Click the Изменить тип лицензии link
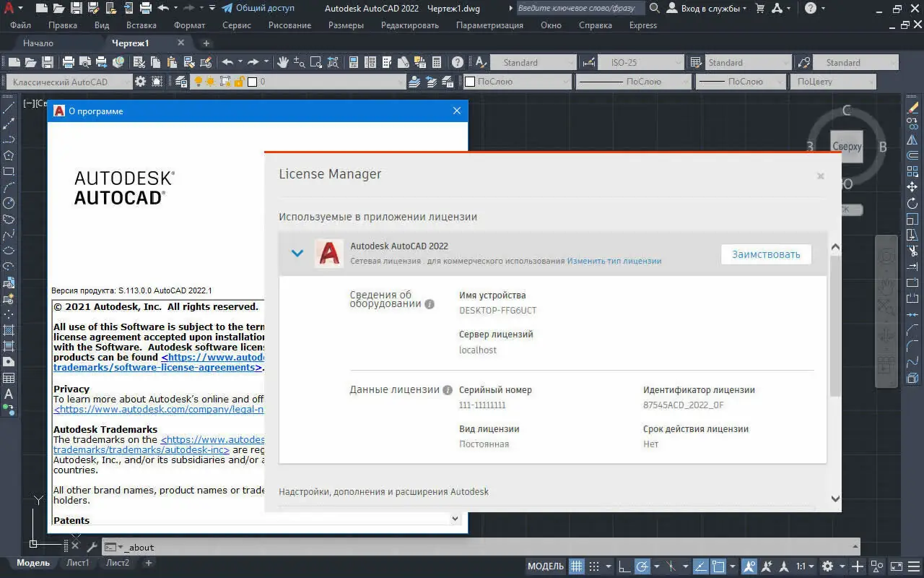 [614, 261]
